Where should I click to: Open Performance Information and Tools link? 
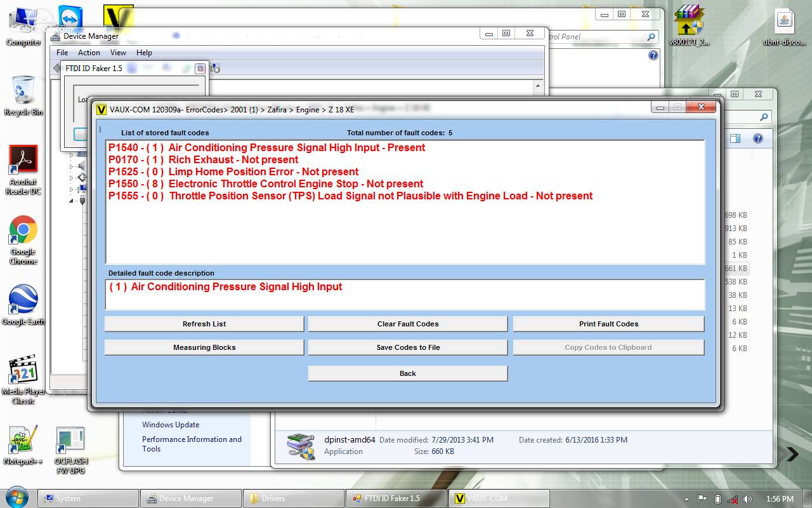tap(192, 444)
